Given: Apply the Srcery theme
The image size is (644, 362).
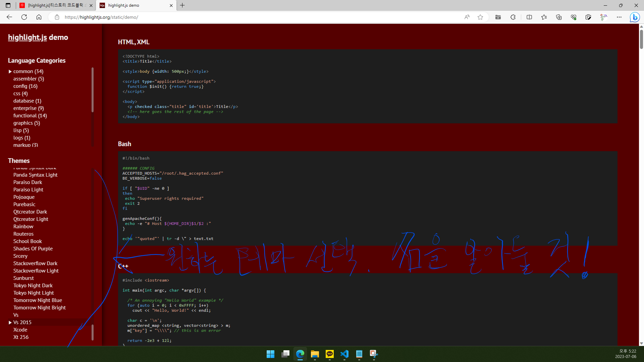Looking at the screenshot, I should click(x=20, y=256).
